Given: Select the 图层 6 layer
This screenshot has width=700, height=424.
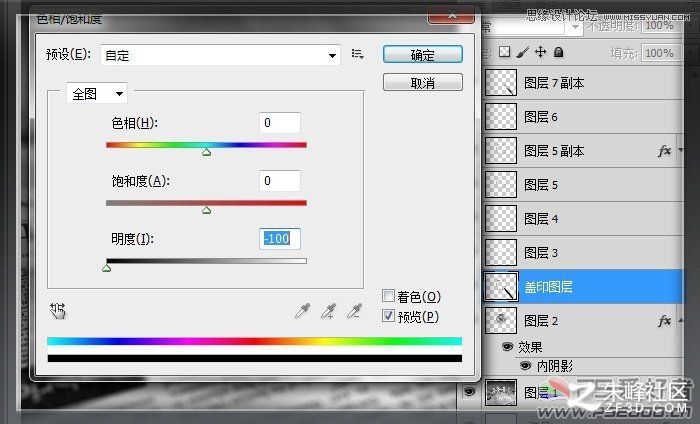Looking at the screenshot, I should click(x=583, y=116).
